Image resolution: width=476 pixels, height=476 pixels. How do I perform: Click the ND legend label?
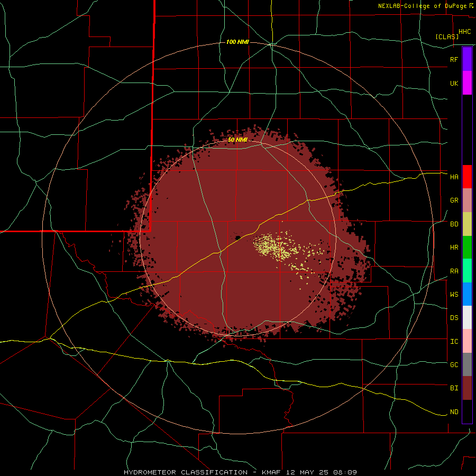point(454,412)
